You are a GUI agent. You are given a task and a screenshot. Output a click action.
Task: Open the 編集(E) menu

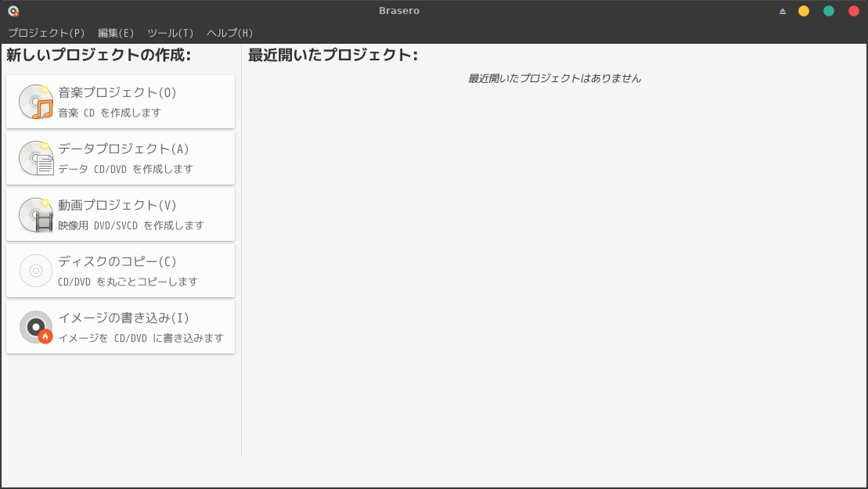tap(116, 33)
